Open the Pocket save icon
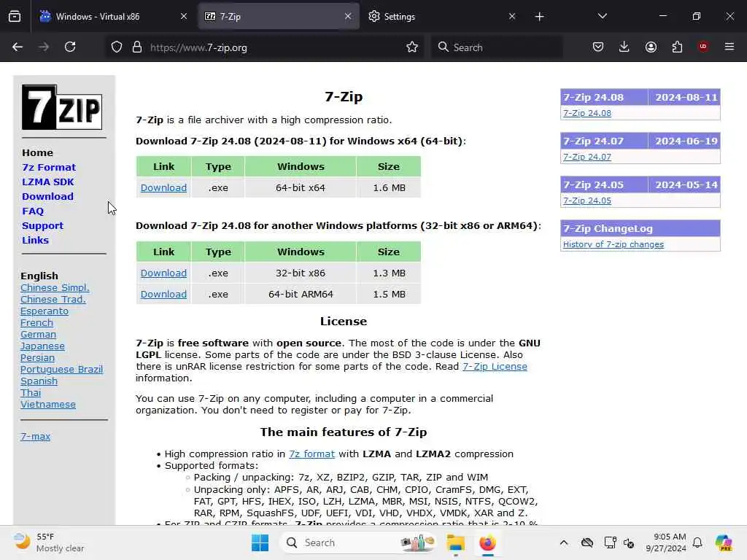Screen dimensions: 747x560 point(598,47)
